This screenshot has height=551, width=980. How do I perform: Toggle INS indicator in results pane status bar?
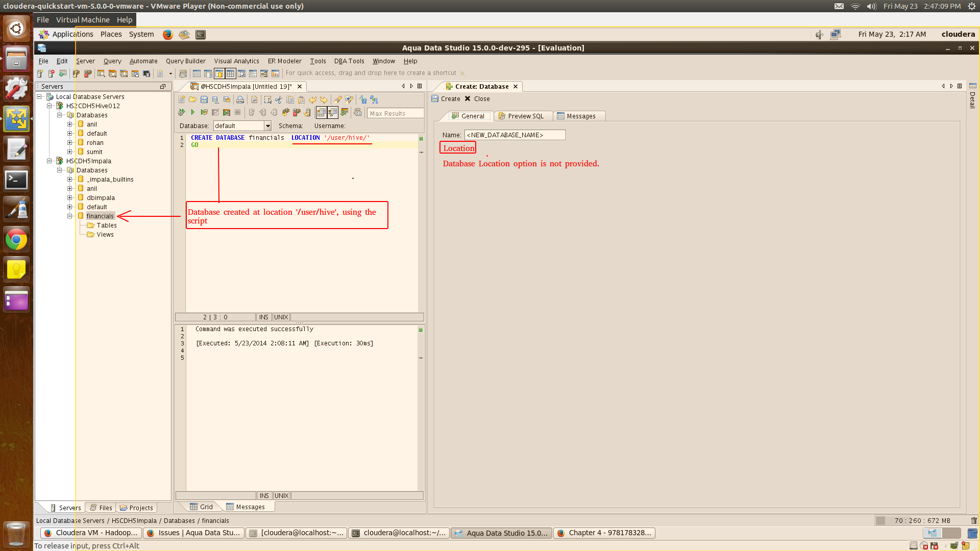coord(264,496)
